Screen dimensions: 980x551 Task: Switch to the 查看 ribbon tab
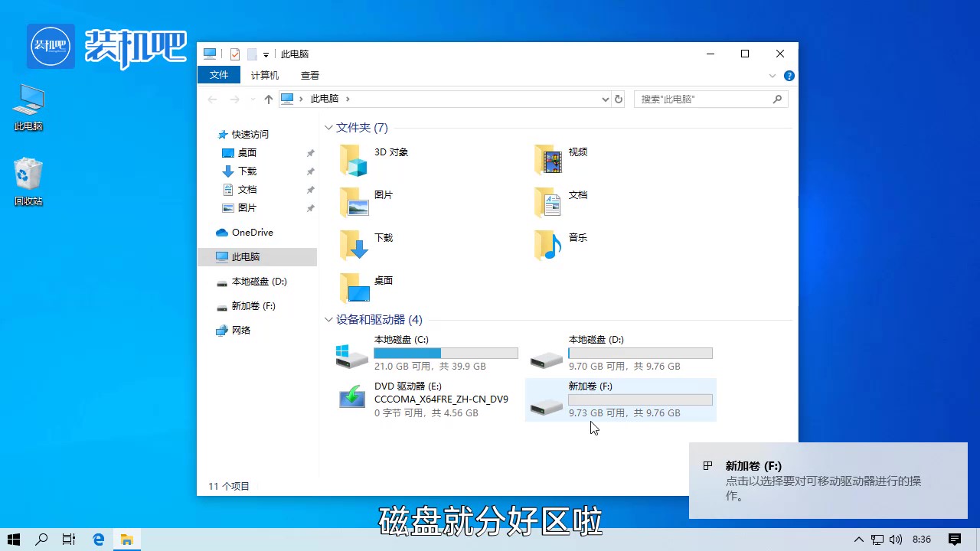(309, 75)
